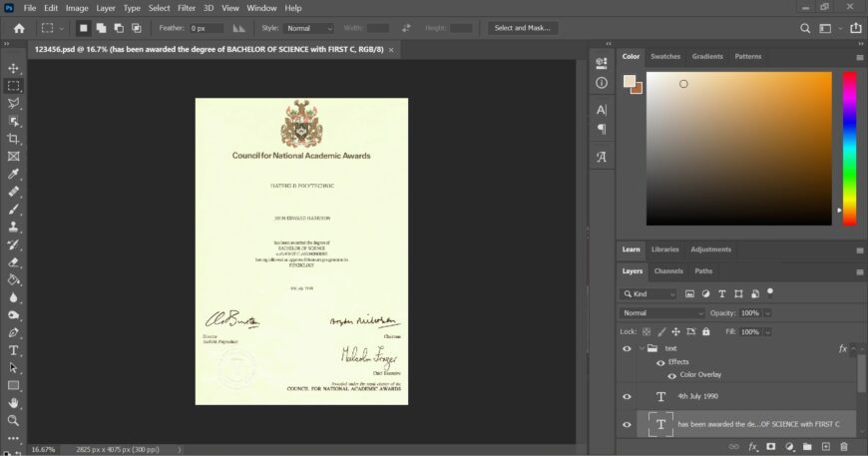Close the 123456.psd document tab
This screenshot has width=868, height=456.
tap(391, 50)
